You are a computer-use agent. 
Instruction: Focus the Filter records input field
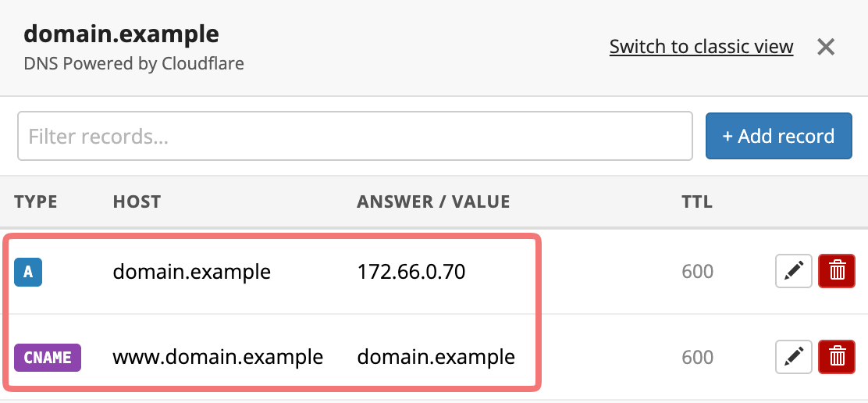click(355, 136)
